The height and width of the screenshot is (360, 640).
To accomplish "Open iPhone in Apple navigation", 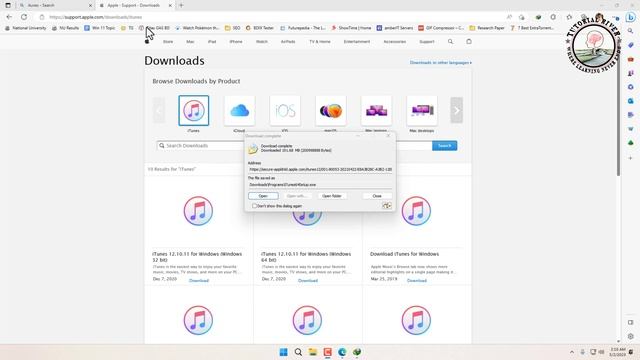I will pyautogui.click(x=236, y=42).
